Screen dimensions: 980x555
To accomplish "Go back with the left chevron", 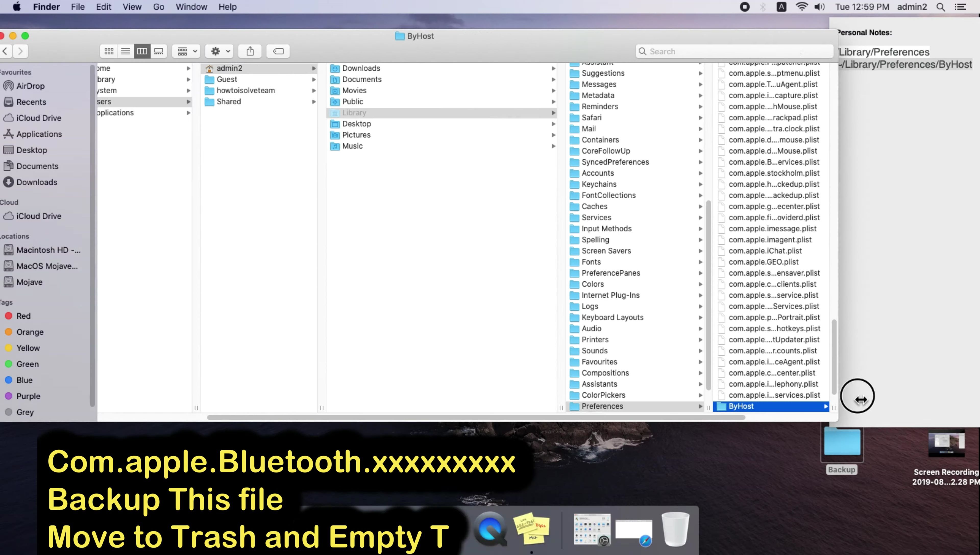I will pos(5,51).
